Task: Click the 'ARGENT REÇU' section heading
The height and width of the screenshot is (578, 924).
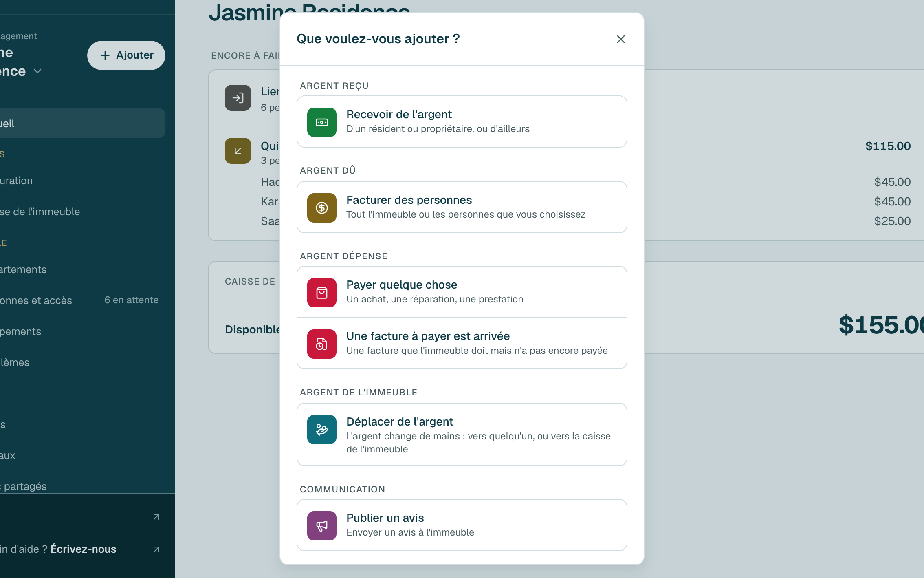Action: (x=334, y=86)
